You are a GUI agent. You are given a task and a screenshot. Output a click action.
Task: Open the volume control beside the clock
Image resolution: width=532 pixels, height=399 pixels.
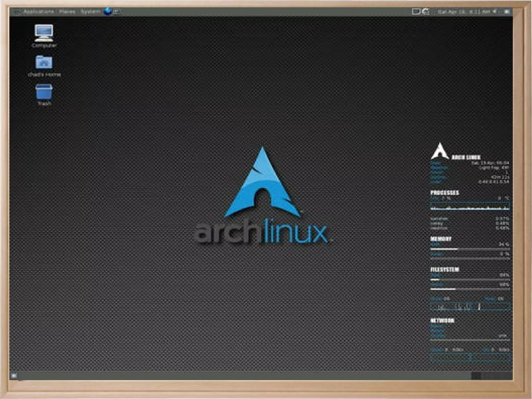click(x=495, y=11)
